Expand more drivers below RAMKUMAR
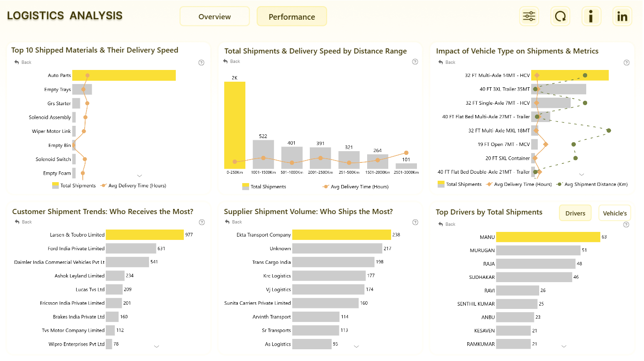644x361 pixels. click(564, 346)
